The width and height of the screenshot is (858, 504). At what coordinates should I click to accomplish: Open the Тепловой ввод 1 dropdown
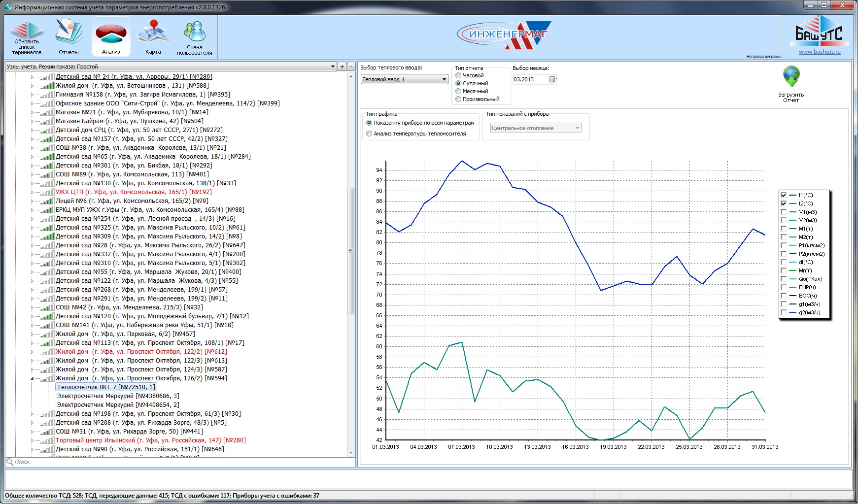pyautogui.click(x=404, y=79)
